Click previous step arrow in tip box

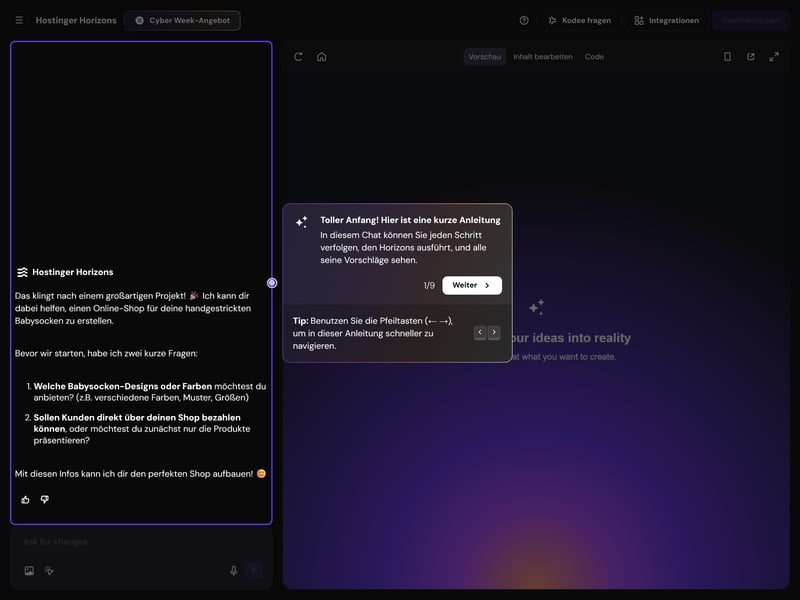480,333
